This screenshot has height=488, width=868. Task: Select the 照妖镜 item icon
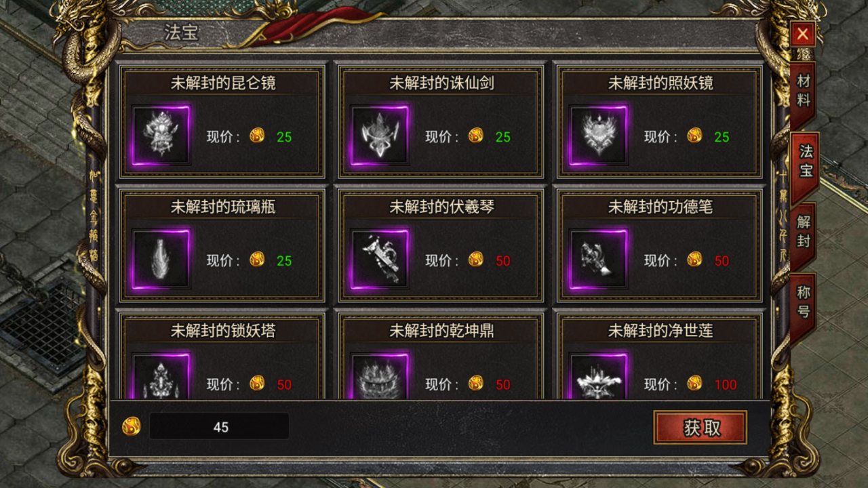click(599, 135)
